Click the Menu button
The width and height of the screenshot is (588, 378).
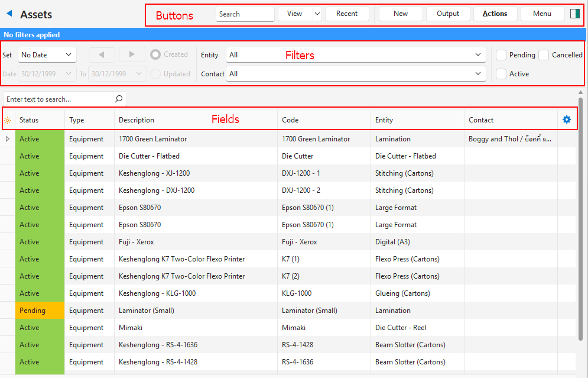pos(542,14)
